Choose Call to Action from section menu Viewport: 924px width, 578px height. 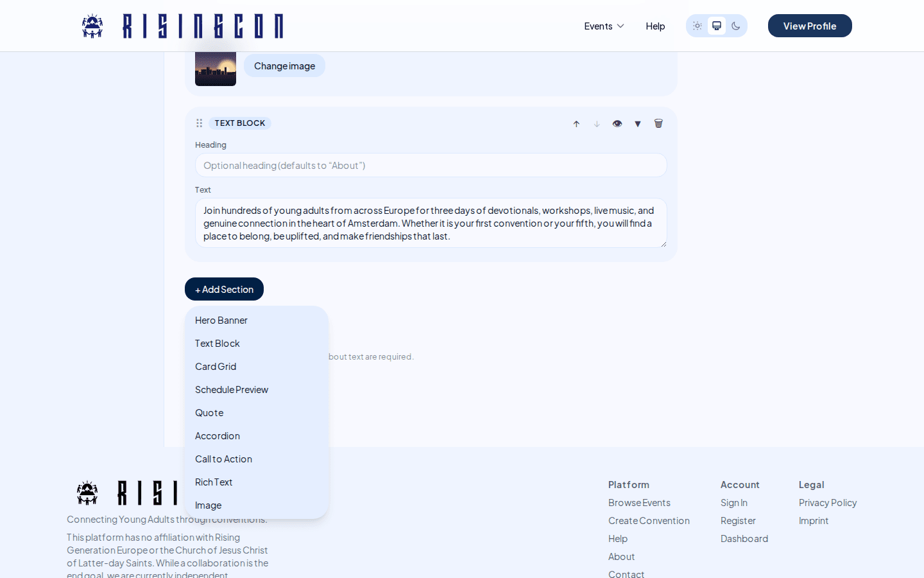257,459
